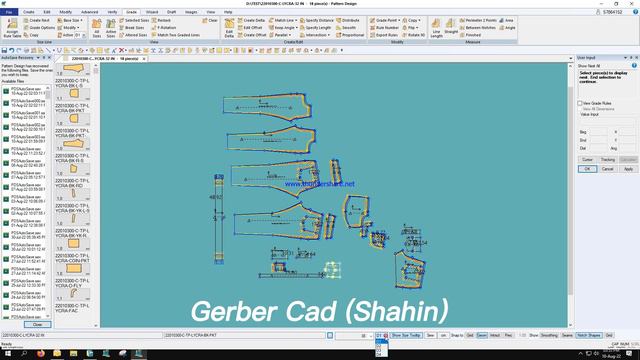Click the Angle measure tool
640x360 pixels.
(507, 27)
